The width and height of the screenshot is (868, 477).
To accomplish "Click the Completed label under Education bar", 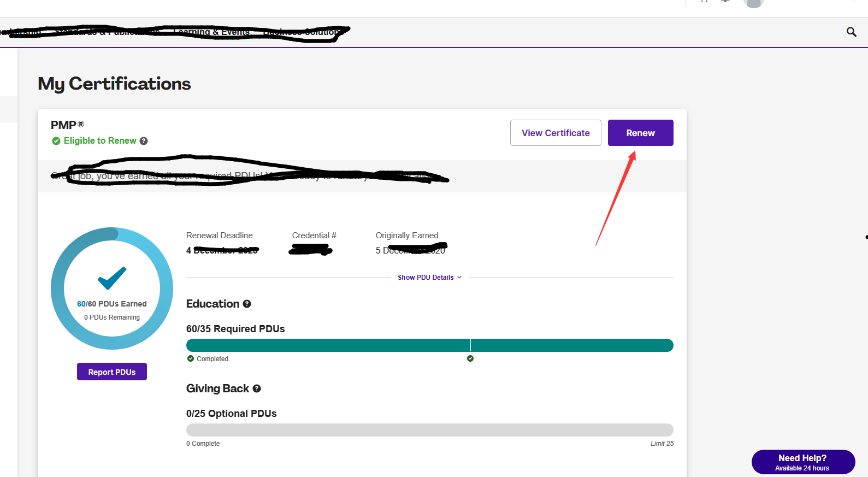I will click(212, 359).
